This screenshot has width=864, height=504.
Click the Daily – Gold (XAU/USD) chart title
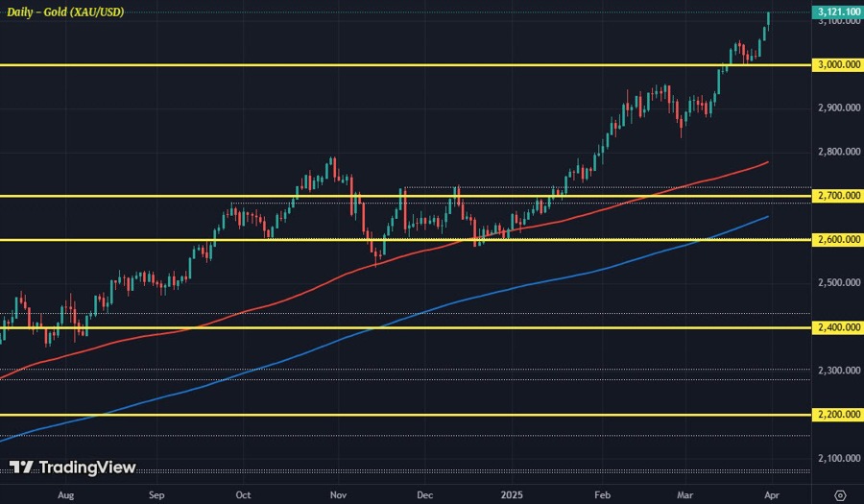tap(65, 12)
